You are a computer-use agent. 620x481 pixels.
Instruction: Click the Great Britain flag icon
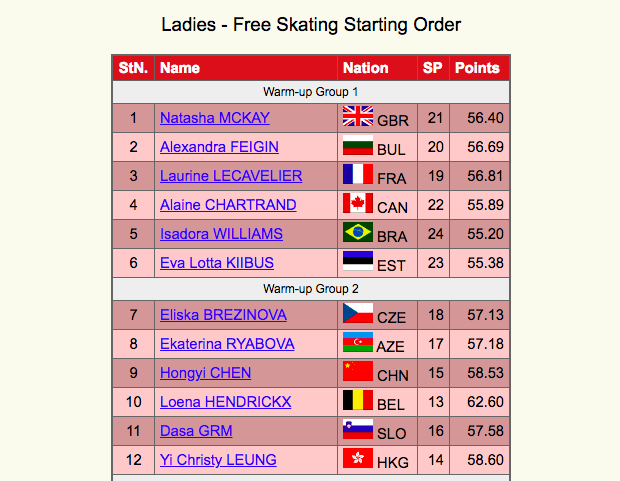[x=357, y=116]
